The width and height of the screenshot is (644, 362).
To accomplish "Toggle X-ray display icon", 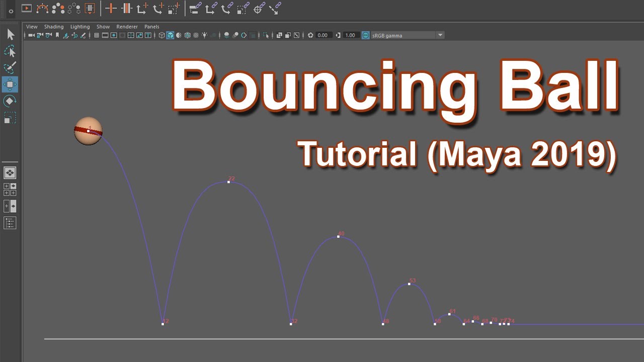I will (279, 35).
